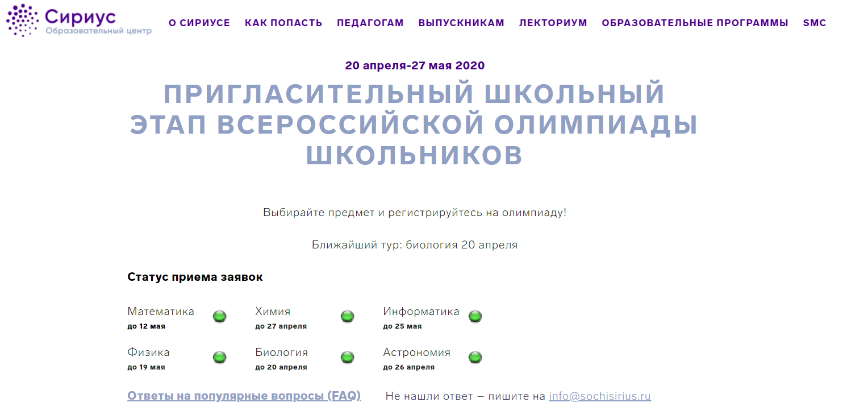
Task: Click the deadline text до 26 апреля
Action: click(408, 367)
